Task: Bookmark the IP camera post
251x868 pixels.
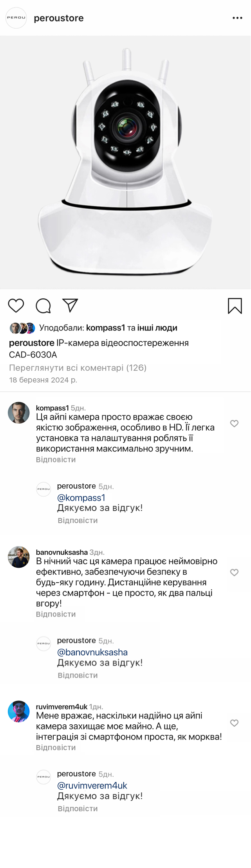Action: (235, 306)
